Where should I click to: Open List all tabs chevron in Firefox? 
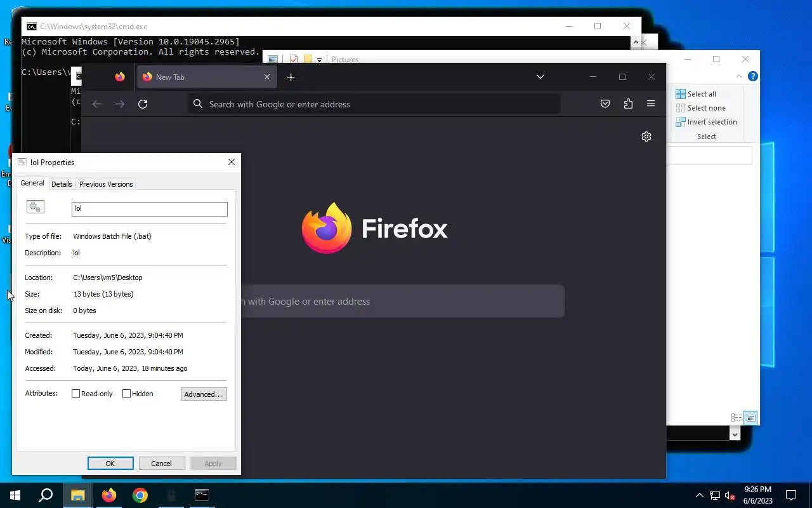click(x=540, y=77)
